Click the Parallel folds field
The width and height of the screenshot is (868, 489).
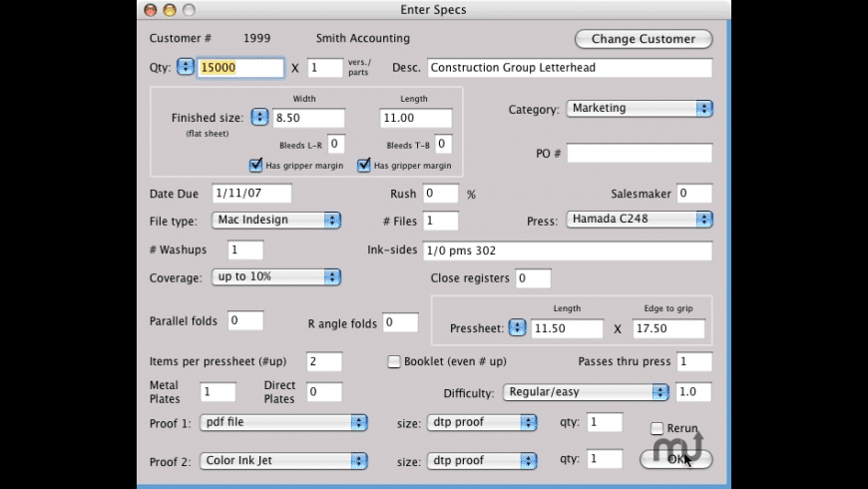point(245,320)
